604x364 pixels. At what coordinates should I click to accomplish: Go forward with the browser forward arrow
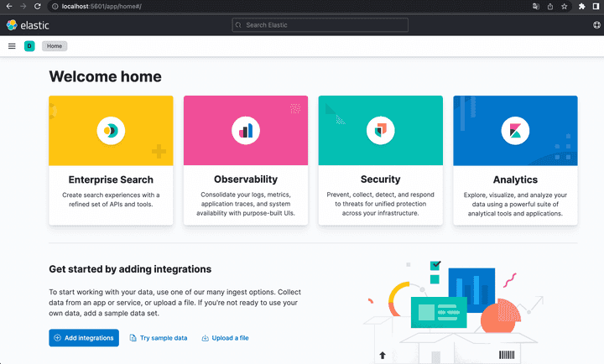point(23,6)
